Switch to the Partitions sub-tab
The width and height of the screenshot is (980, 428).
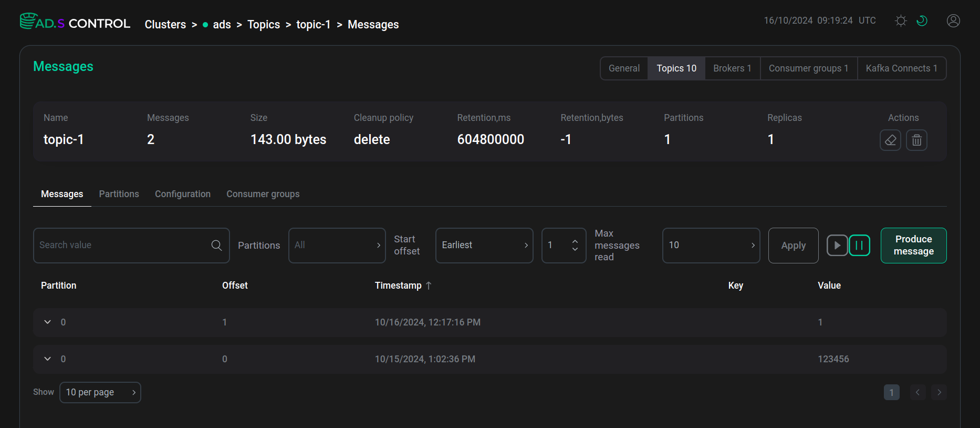coord(119,194)
